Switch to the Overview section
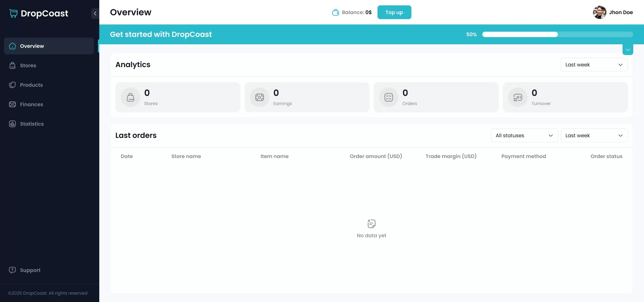Viewport: 644px width, 302px height. pyautogui.click(x=32, y=46)
